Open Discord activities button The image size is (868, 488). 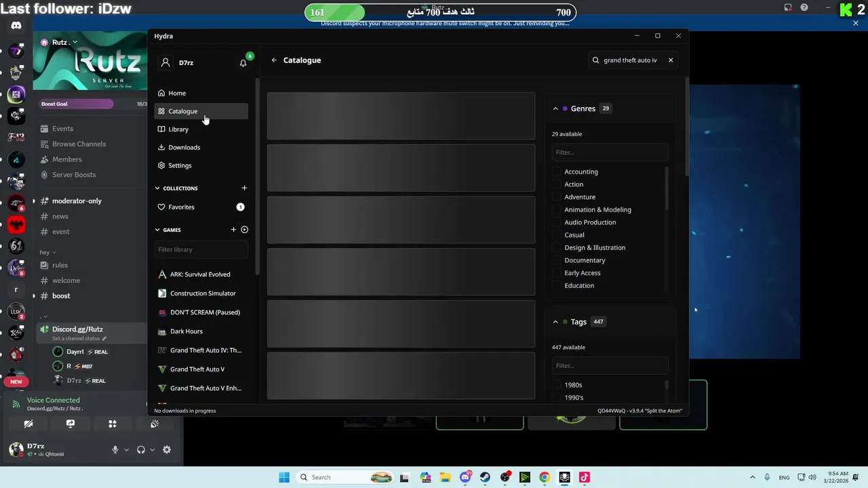click(x=113, y=424)
